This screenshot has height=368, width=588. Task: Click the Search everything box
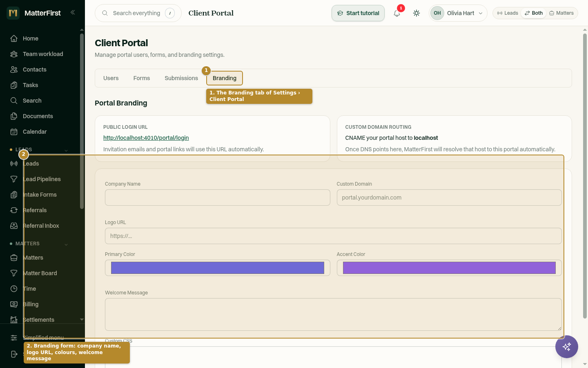[x=138, y=13]
